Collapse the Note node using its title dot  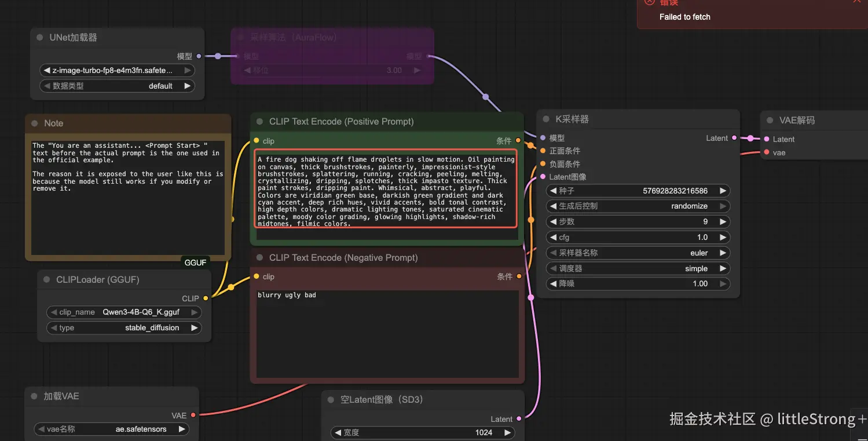(35, 123)
